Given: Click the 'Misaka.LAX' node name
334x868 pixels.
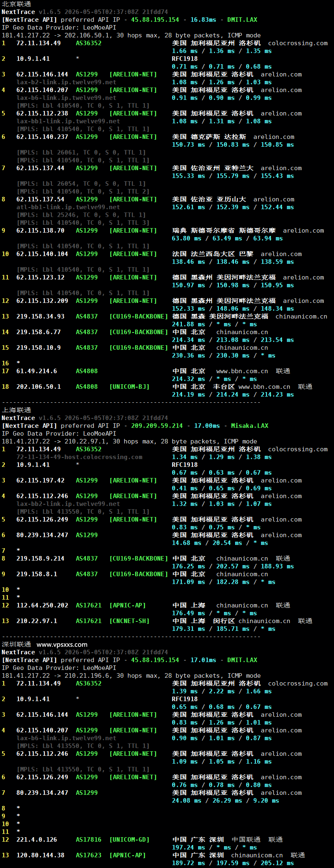Looking at the screenshot, I should pos(249,425).
